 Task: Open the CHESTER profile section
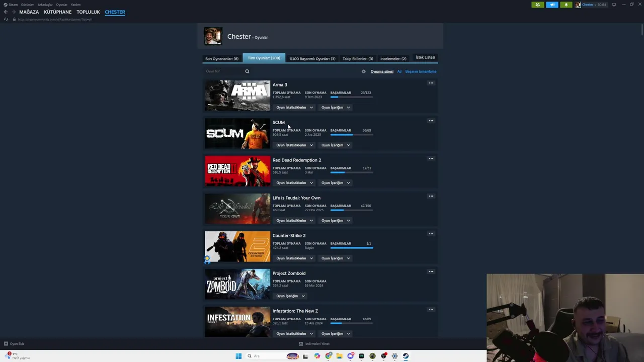(115, 12)
